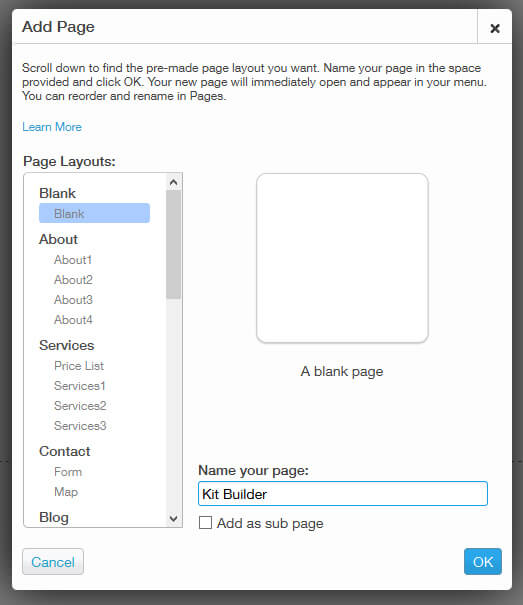Pick the Services2 layout
523x605 pixels.
pyautogui.click(x=80, y=406)
